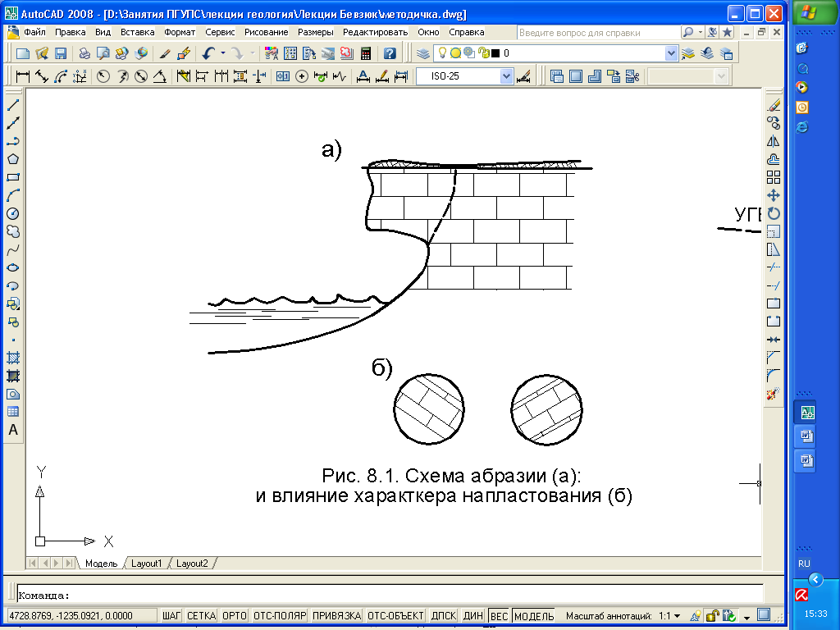
Task: Select the Radius dimension tool
Action: 103,76
